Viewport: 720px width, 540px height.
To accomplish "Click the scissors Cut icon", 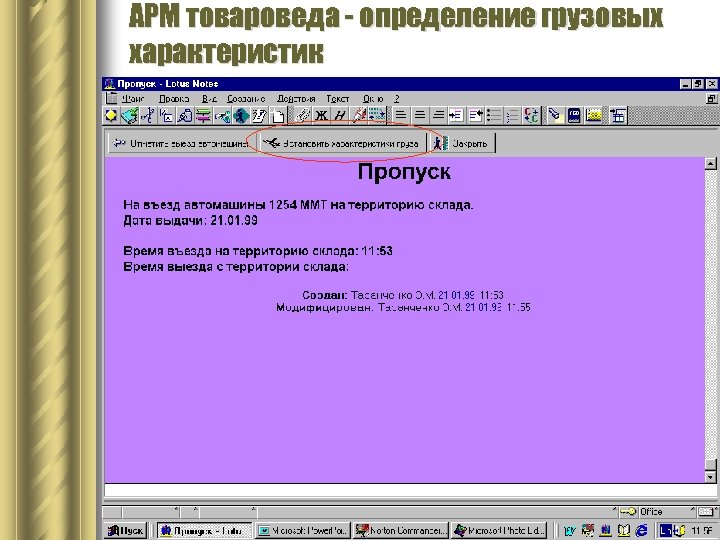I will click(147, 116).
